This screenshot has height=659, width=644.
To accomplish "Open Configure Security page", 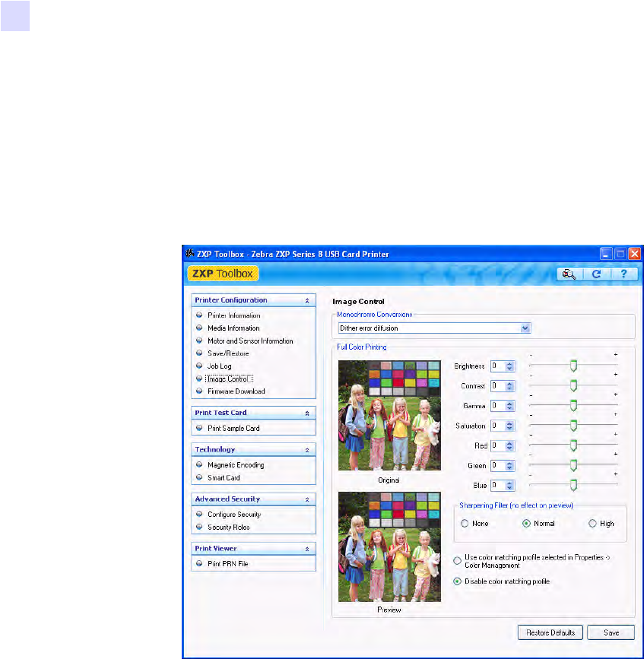I will (234, 515).
